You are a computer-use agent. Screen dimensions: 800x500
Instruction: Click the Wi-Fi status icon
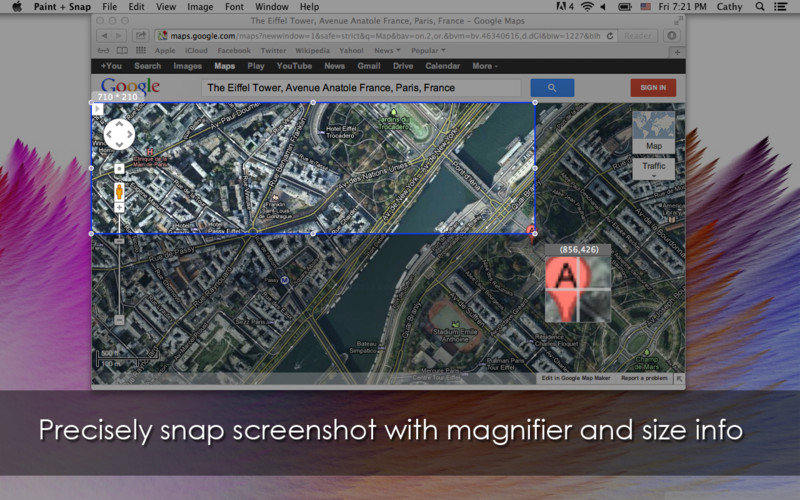pyautogui.click(x=588, y=7)
